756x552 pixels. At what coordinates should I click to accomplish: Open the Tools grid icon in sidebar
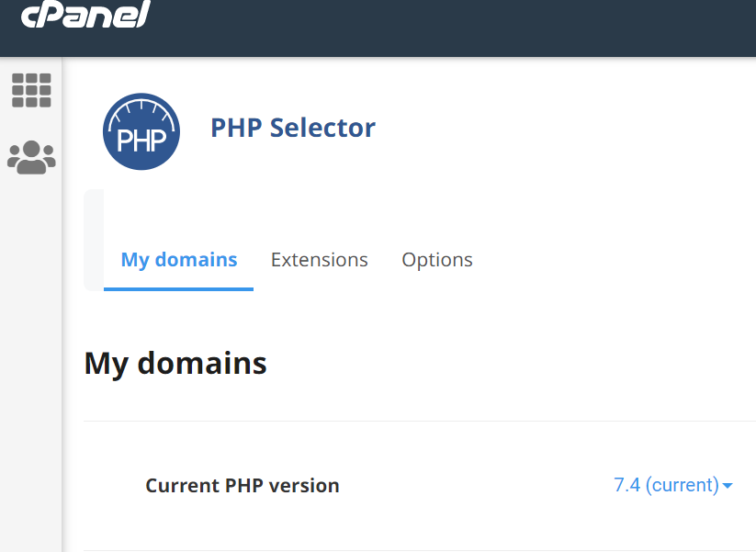pyautogui.click(x=31, y=90)
